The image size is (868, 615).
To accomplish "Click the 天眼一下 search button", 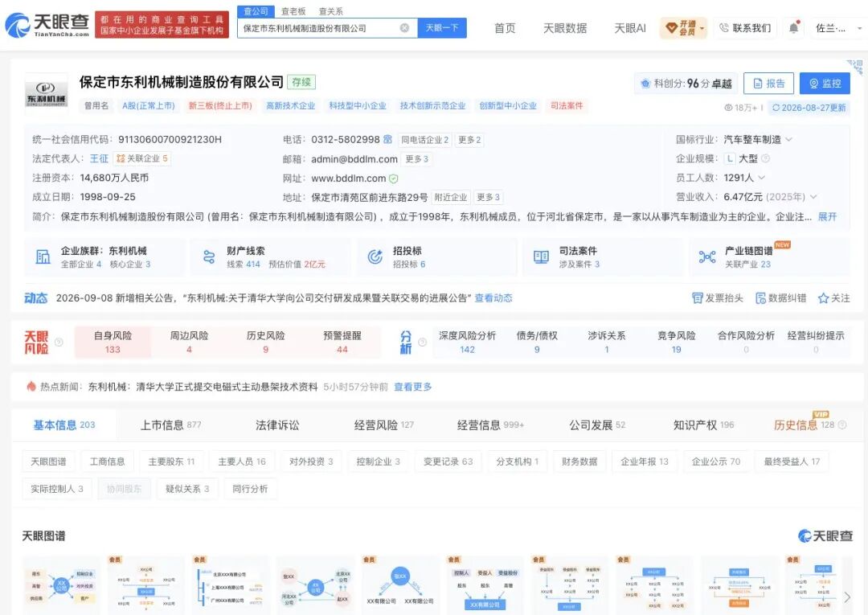I will pyautogui.click(x=442, y=27).
